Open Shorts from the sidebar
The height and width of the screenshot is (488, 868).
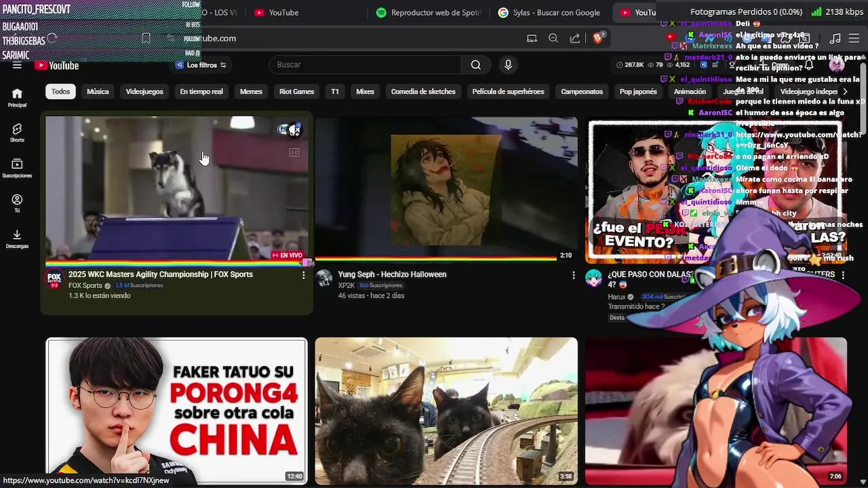pyautogui.click(x=17, y=133)
